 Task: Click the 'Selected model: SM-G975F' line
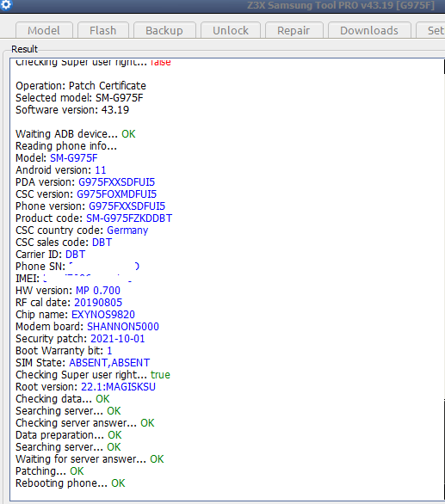[x=79, y=98]
